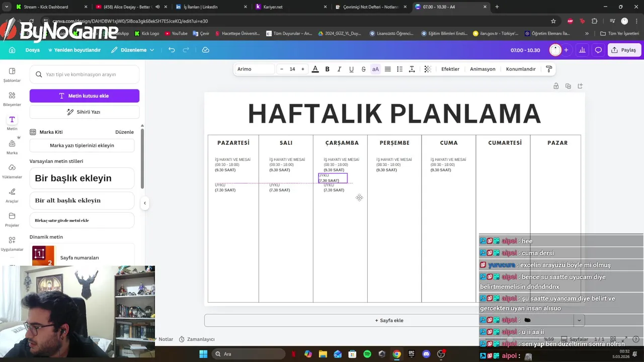Open text color picker
This screenshot has width=644, height=362.
(x=315, y=69)
